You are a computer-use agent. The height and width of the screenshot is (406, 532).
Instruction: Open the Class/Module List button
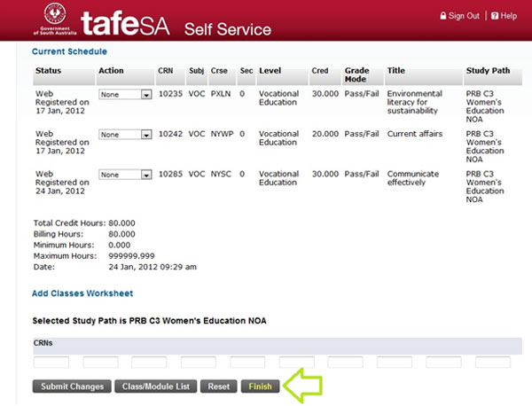pos(156,386)
